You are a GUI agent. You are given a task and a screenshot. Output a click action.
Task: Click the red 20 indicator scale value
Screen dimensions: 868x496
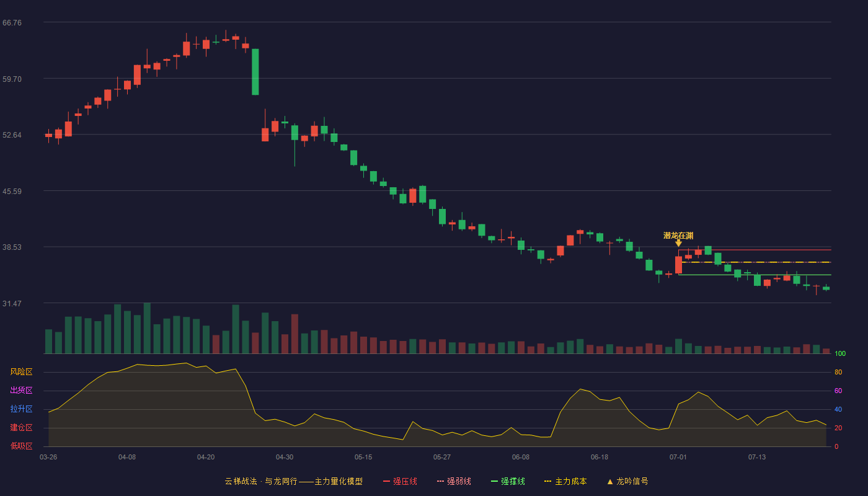838,428
